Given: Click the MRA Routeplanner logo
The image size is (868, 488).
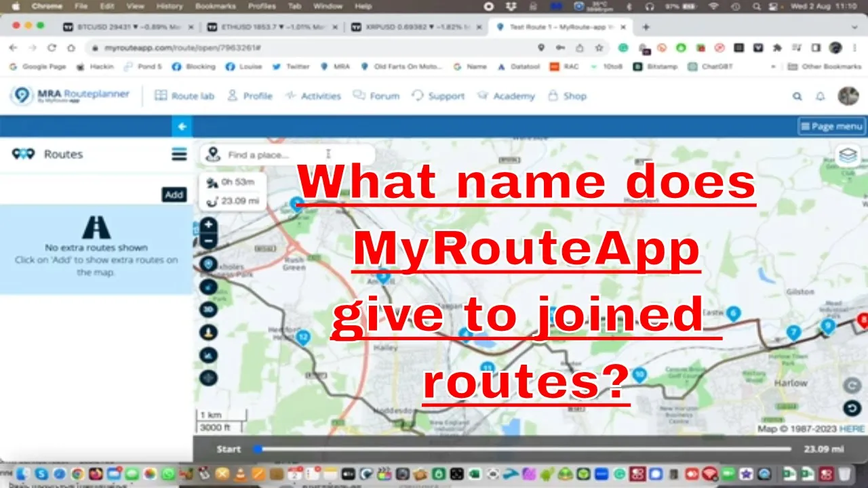Looking at the screenshot, I should click(x=71, y=96).
